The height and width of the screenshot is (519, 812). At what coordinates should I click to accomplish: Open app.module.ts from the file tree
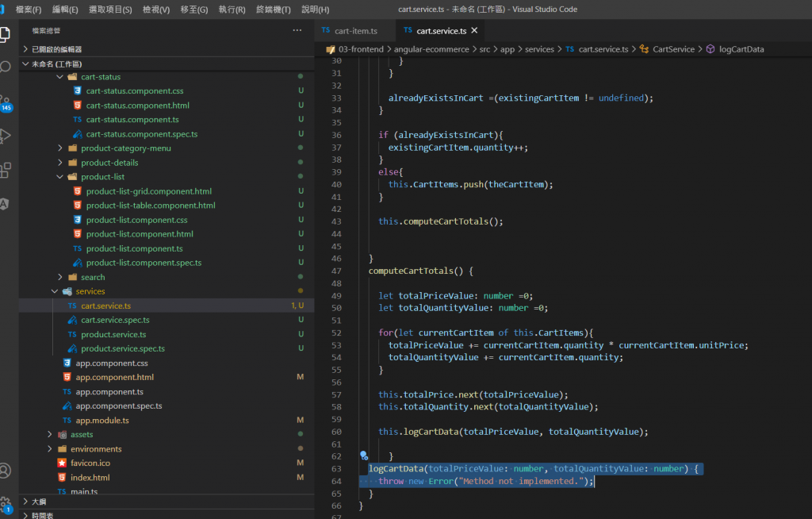[101, 421]
